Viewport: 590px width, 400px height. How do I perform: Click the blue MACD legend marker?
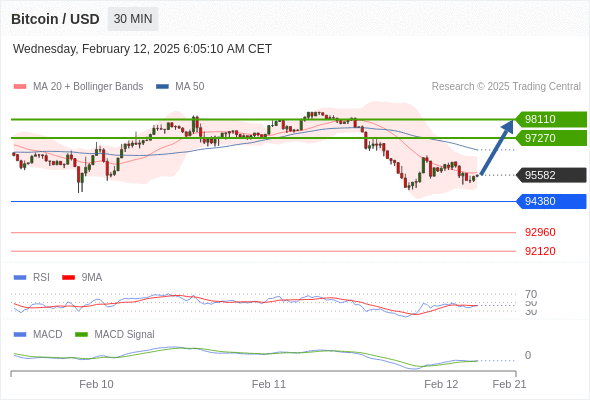[20, 335]
